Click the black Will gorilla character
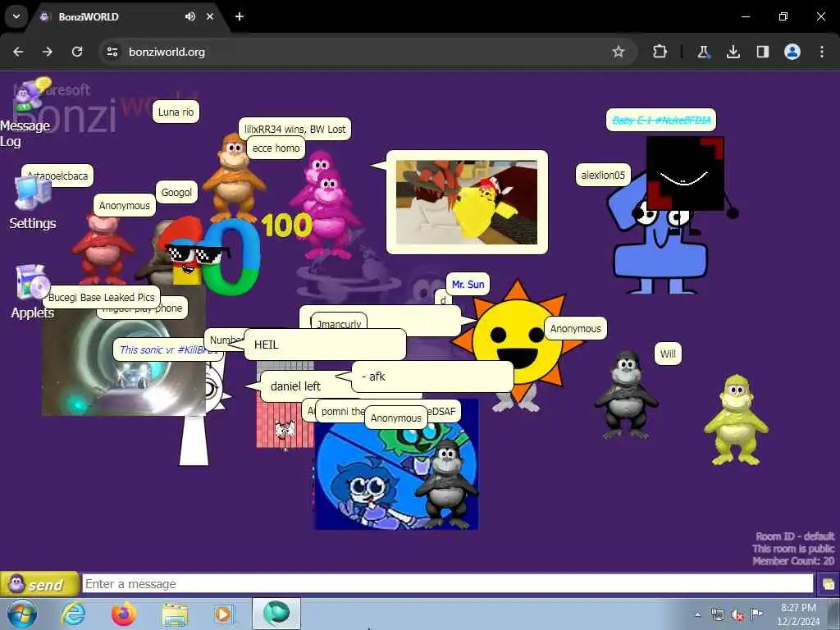 point(626,395)
